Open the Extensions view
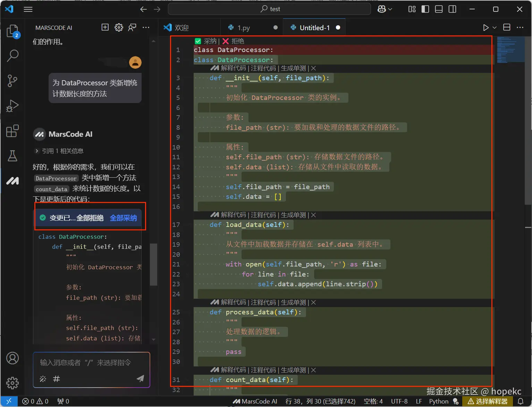532x407 pixels. tap(12, 131)
